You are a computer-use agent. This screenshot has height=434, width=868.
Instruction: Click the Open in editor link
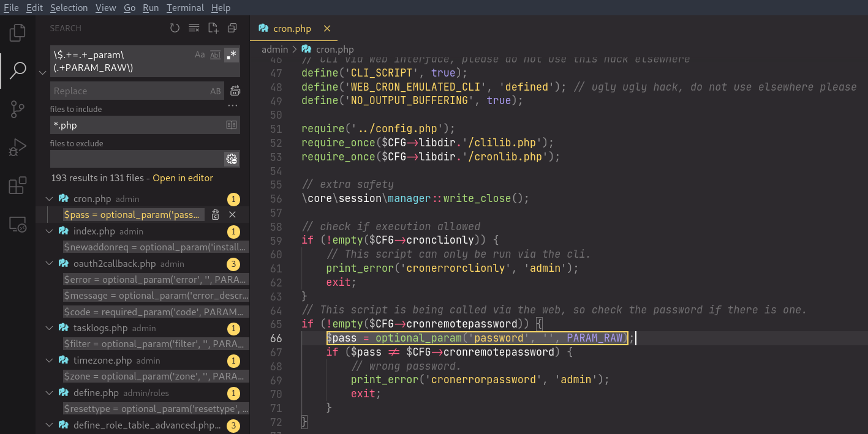(183, 178)
